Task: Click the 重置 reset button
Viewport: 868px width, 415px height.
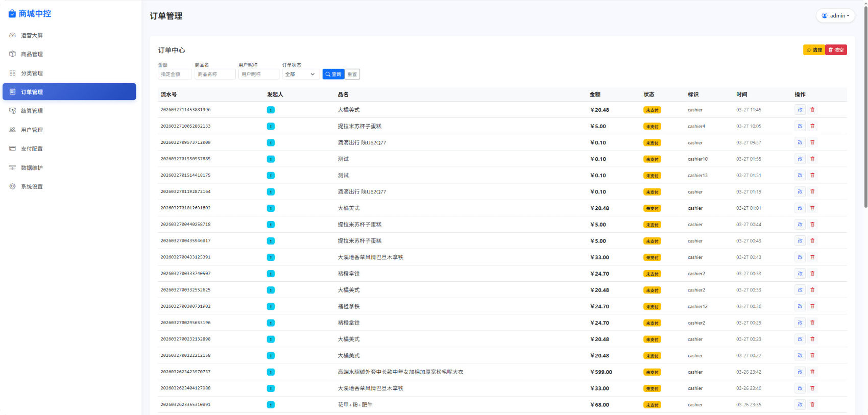Action: coord(352,74)
